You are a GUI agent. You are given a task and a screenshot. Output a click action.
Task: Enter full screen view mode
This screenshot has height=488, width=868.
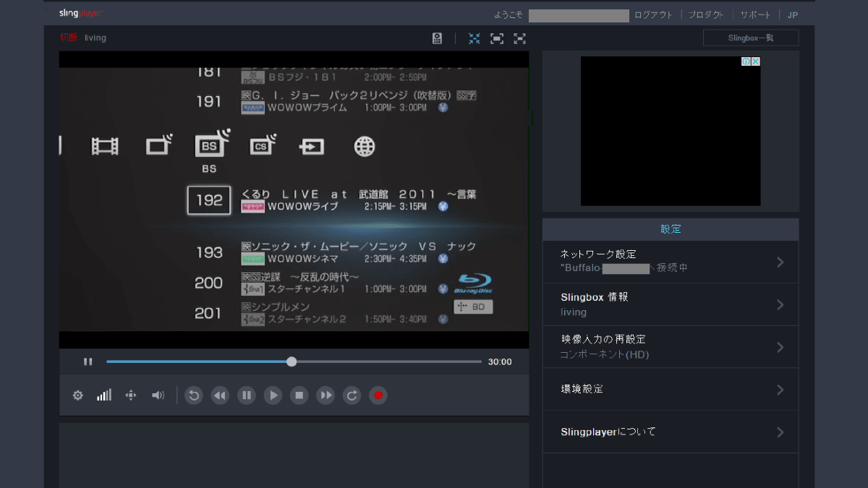(519, 38)
